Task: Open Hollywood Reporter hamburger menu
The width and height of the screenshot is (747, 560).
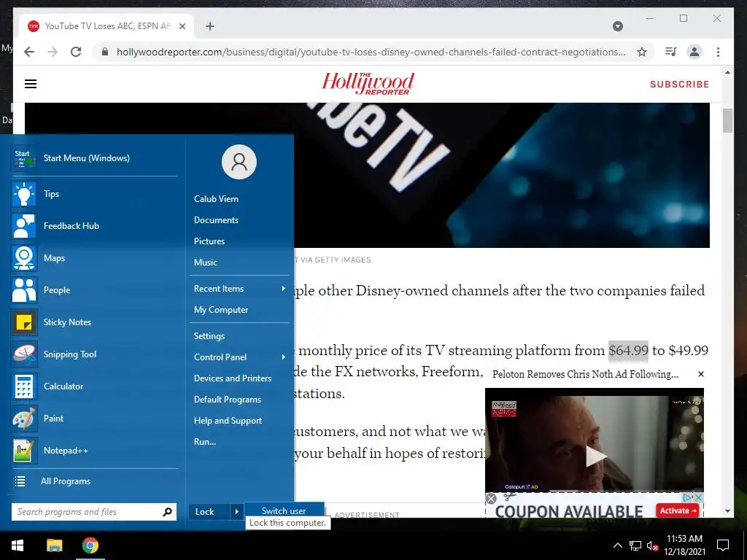Action: pyautogui.click(x=31, y=84)
